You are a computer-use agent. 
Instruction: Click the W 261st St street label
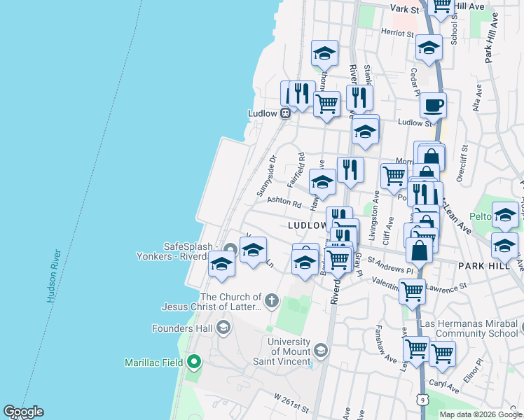tap(291, 403)
